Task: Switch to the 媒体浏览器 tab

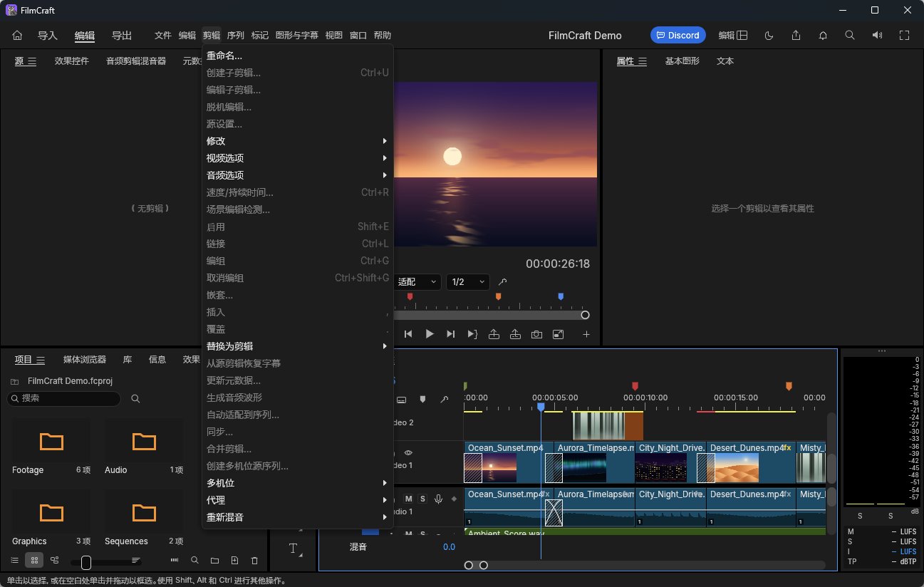Action: point(85,360)
